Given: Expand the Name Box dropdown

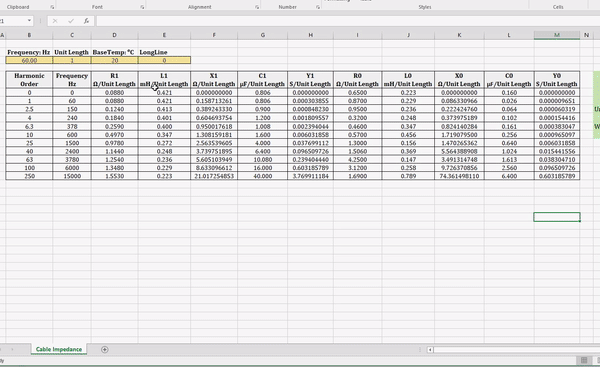Looking at the screenshot, I should pyautogui.click(x=29, y=21).
